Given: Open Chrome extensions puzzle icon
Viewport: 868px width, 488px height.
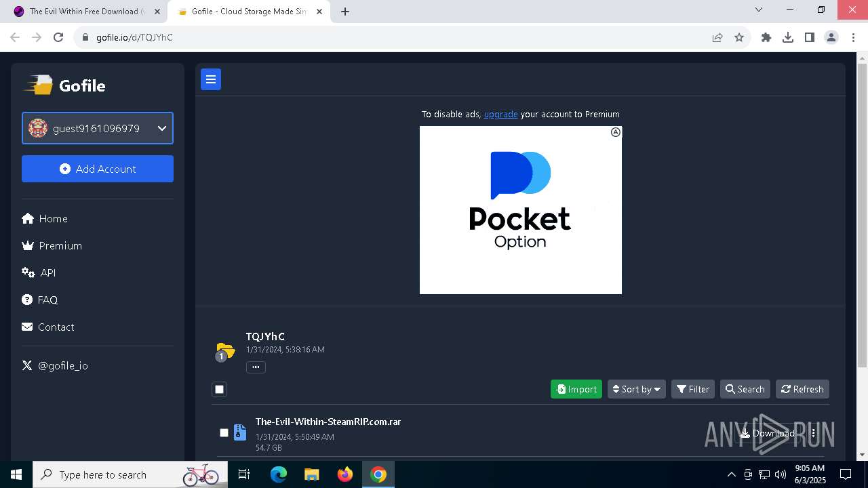Looking at the screenshot, I should click(766, 37).
